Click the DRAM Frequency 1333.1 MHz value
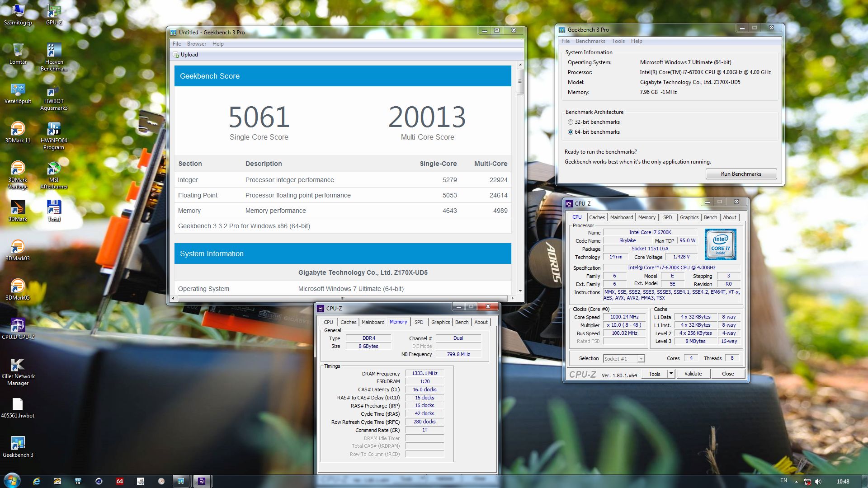 [x=425, y=374]
